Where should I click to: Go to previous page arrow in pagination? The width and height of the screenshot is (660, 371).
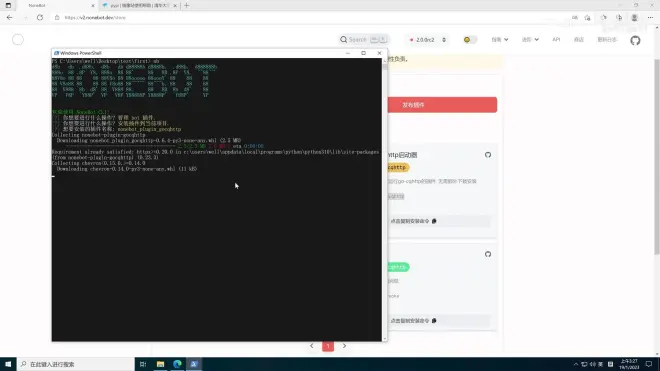pyautogui.click(x=311, y=346)
